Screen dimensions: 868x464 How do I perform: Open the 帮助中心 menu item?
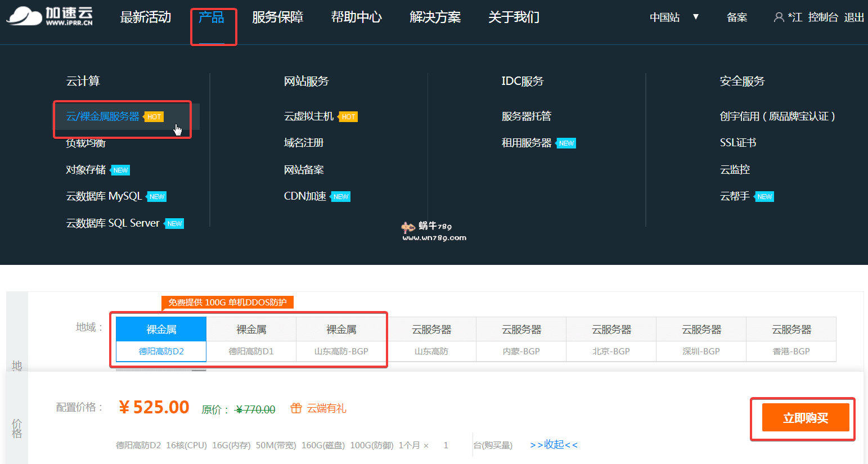coord(356,17)
